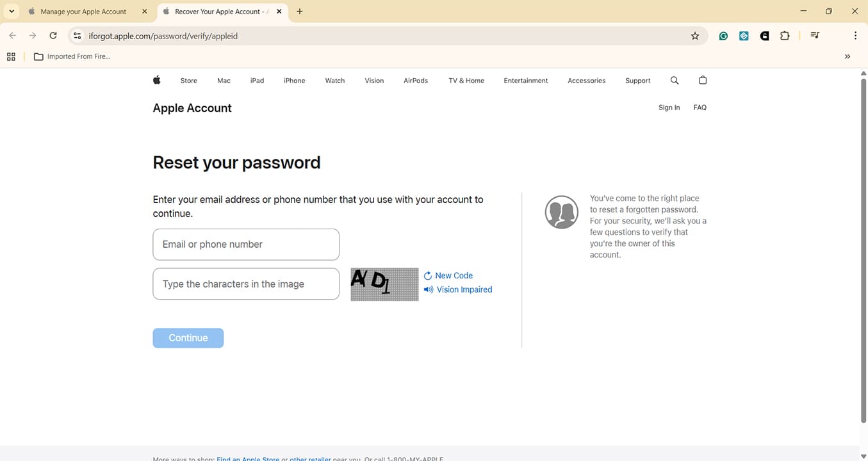Open the browser Extensions puzzle icon
The image size is (868, 461).
click(x=785, y=36)
